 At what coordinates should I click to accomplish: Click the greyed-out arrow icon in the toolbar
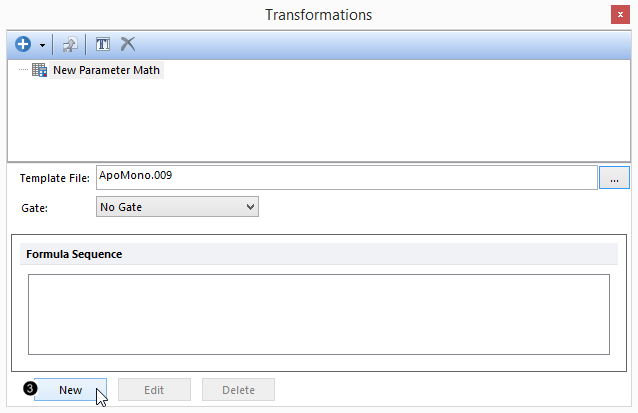point(70,45)
